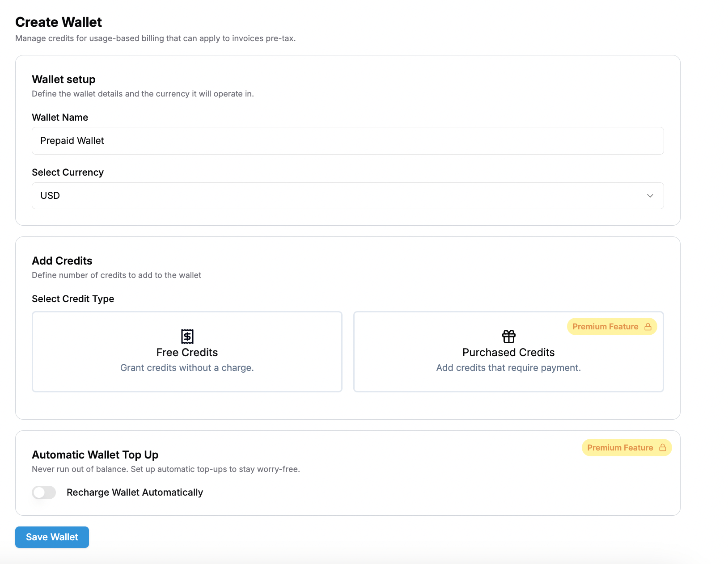The height and width of the screenshot is (564, 728).
Task: Click the Save Wallet button
Action: tap(52, 537)
